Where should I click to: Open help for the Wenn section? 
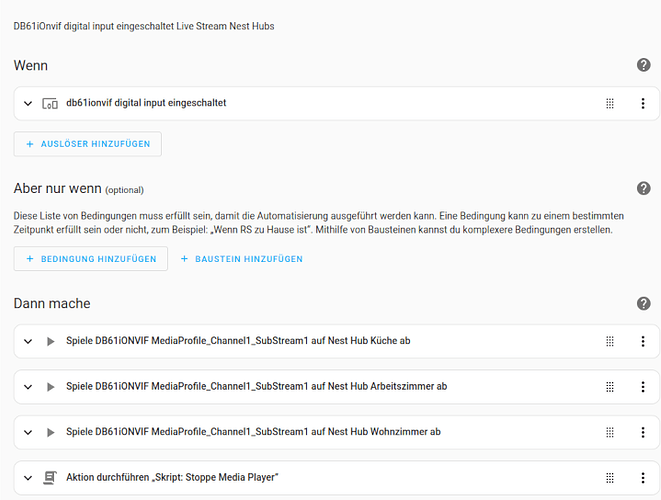(643, 65)
